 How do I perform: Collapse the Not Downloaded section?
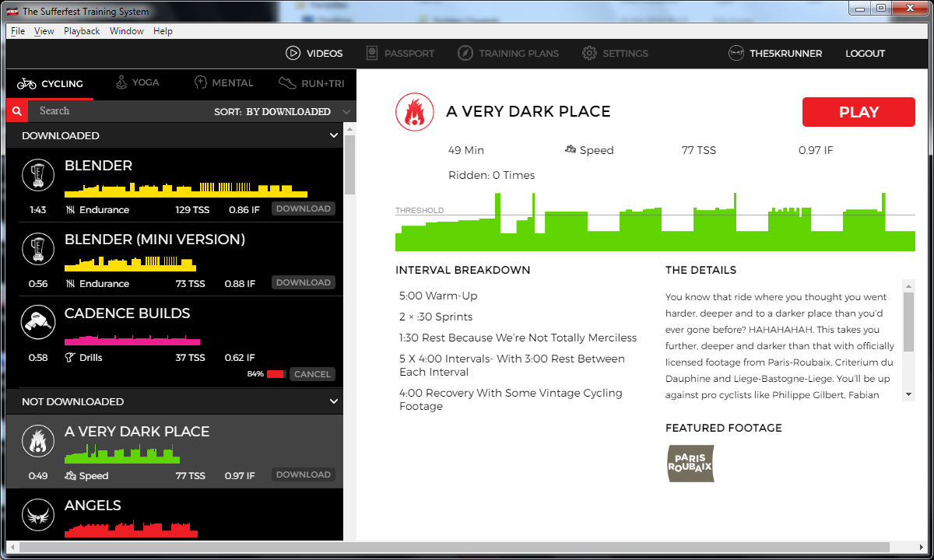pyautogui.click(x=334, y=401)
